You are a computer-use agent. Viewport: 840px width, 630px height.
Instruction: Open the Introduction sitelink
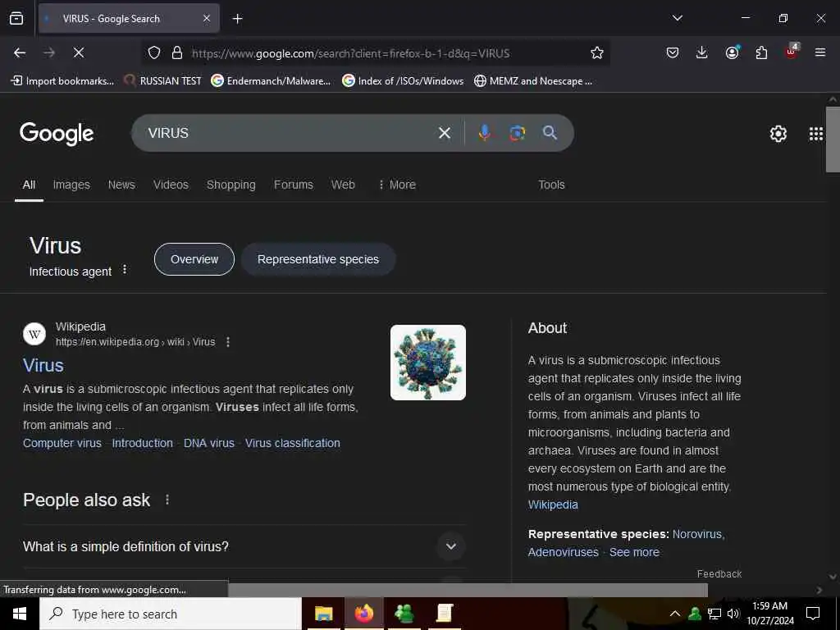tap(142, 443)
